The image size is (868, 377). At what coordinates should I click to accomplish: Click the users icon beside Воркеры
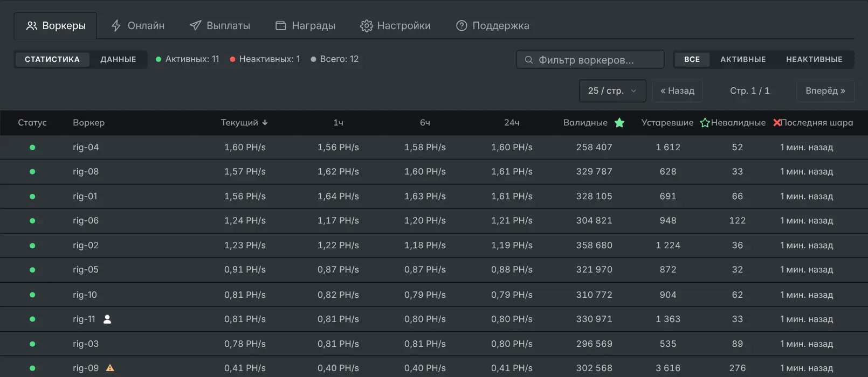32,26
